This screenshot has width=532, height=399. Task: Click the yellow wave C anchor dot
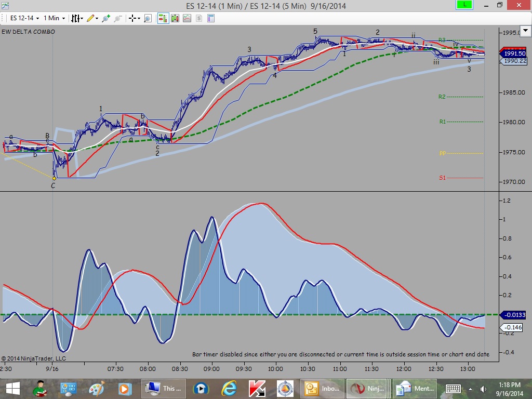(x=54, y=179)
